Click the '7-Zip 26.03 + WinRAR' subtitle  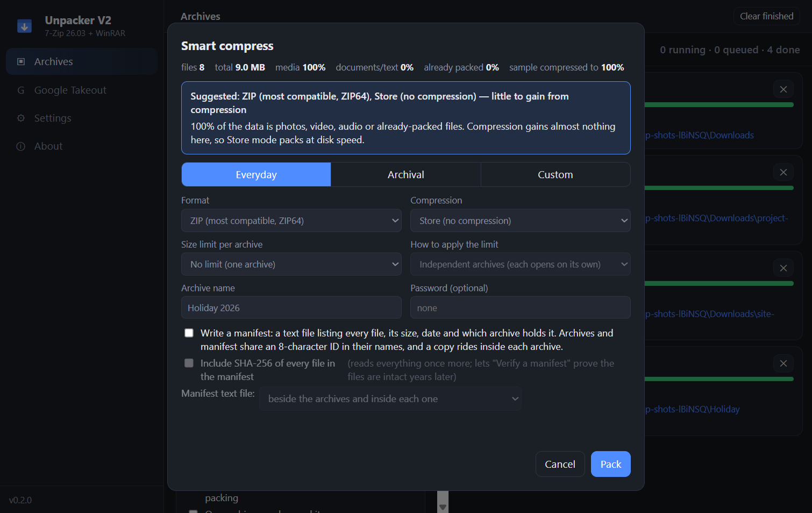tap(85, 33)
